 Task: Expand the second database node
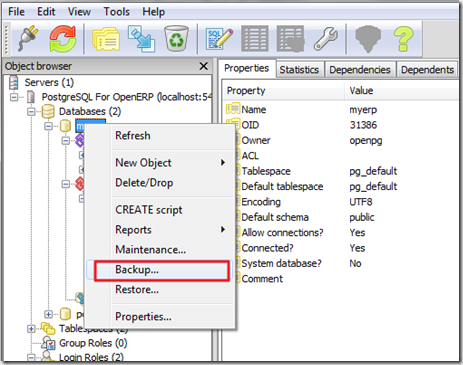pyautogui.click(x=49, y=314)
